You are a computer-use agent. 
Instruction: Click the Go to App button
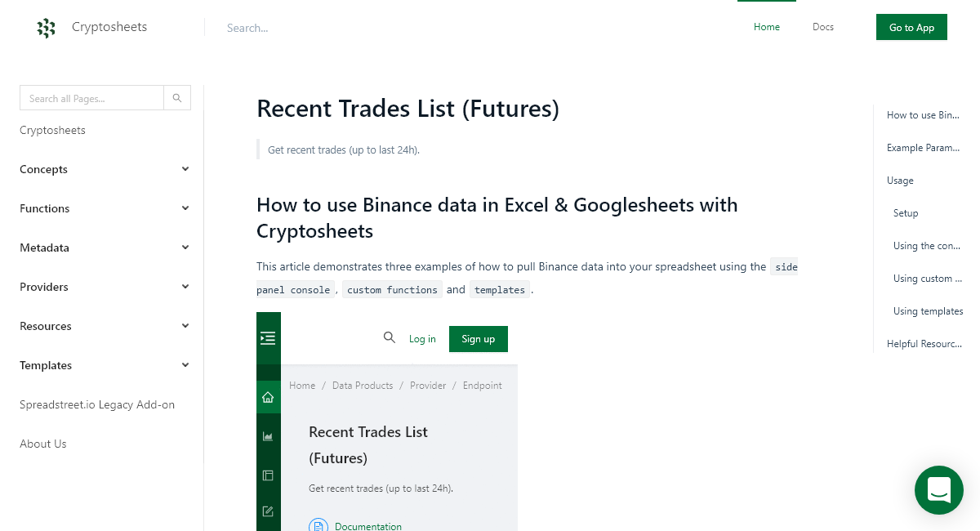[x=911, y=26]
